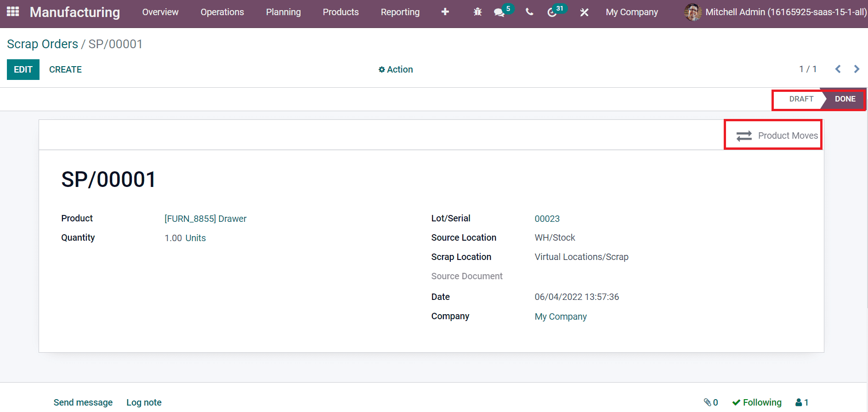This screenshot has height=412, width=868.
Task: Click WH/Stock source location value
Action: point(555,237)
